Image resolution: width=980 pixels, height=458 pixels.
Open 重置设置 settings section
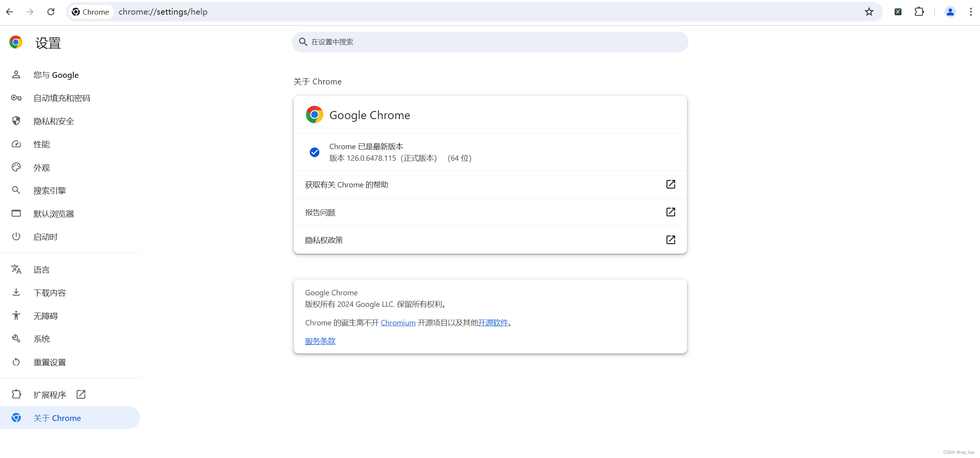coord(70,362)
